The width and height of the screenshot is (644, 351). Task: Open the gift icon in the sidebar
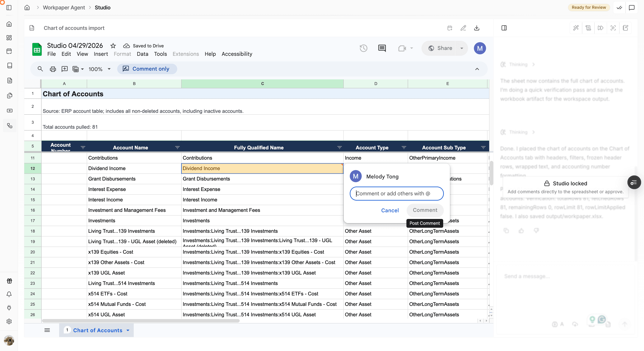[9, 281]
